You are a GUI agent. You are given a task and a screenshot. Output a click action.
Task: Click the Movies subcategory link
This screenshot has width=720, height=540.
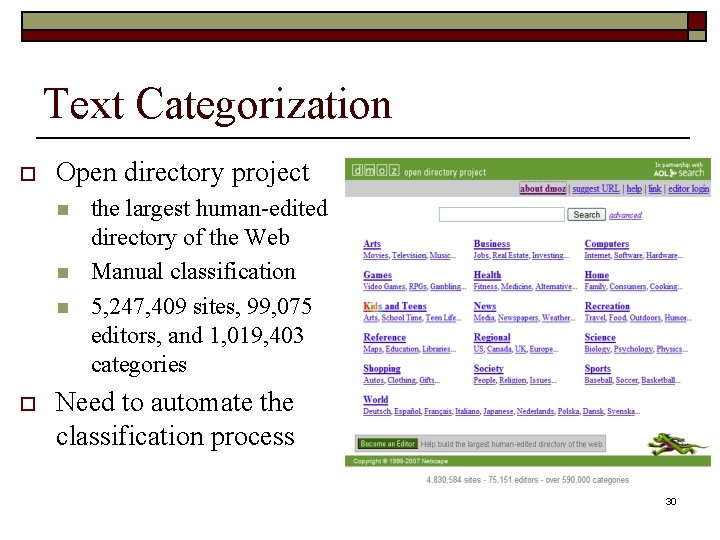pos(375,256)
